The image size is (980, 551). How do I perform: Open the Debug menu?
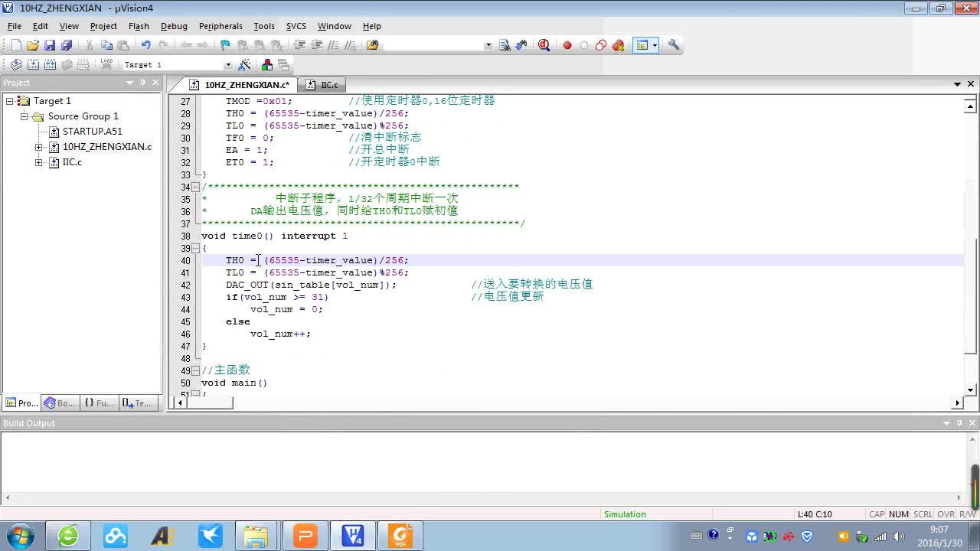174,26
